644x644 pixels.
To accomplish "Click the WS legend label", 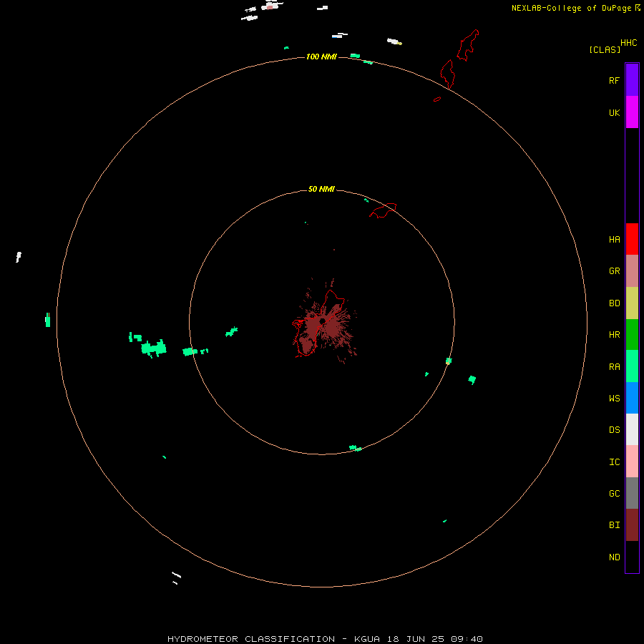I will click(x=614, y=399).
